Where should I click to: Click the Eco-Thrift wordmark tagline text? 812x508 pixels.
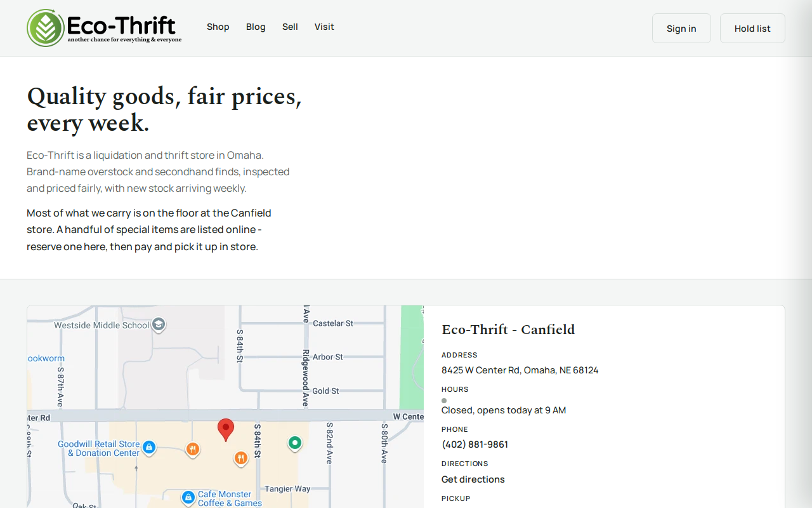[124, 39]
